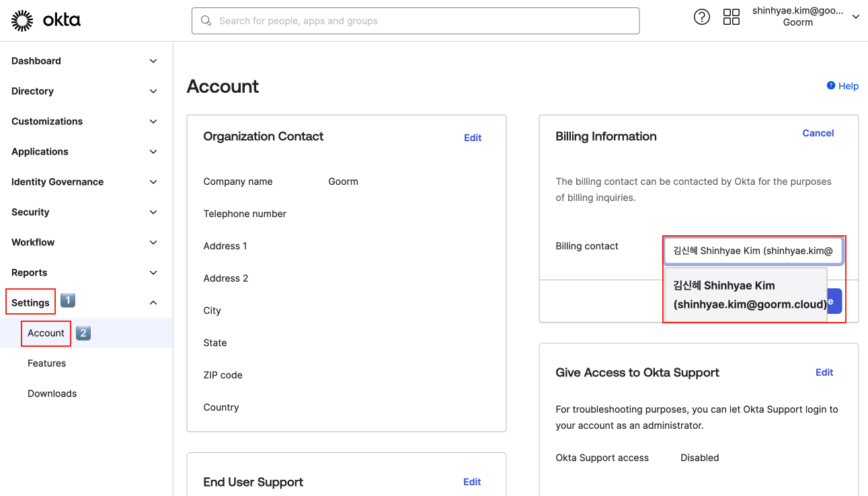868x496 pixels.
Task: Click the blue Help icon
Action: (x=831, y=85)
